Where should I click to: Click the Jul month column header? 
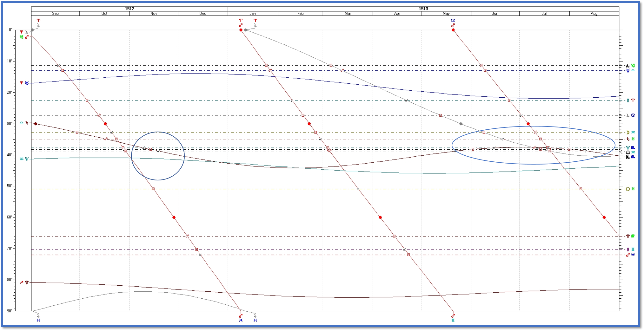(x=544, y=14)
